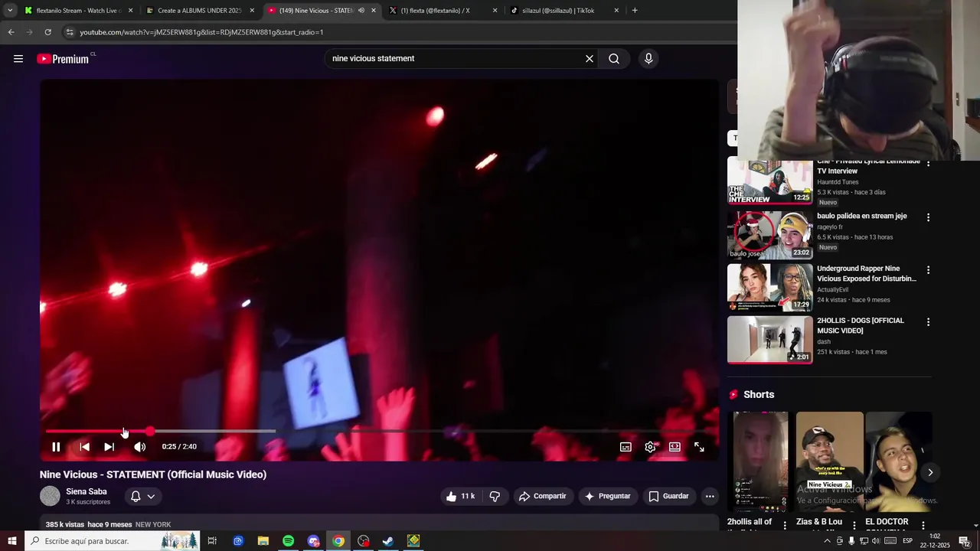Open options for 'baulo palidea en stream jeje'

coord(928,217)
